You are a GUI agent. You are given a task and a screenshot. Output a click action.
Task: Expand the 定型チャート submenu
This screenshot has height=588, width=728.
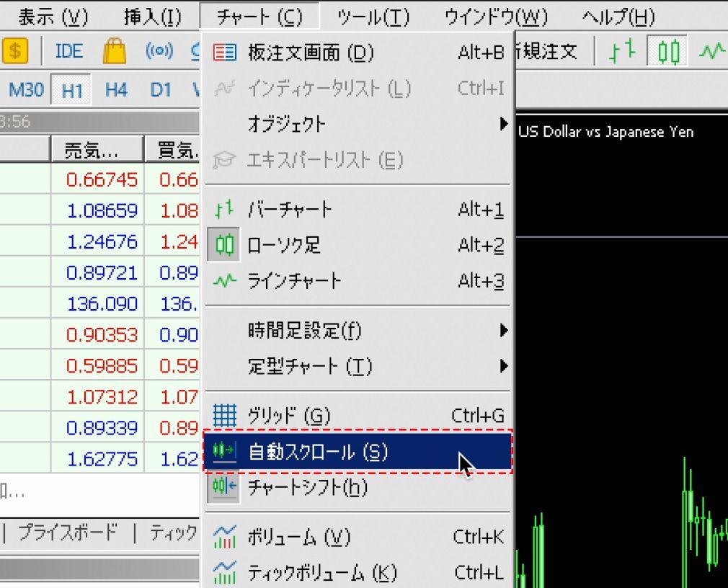(309, 367)
